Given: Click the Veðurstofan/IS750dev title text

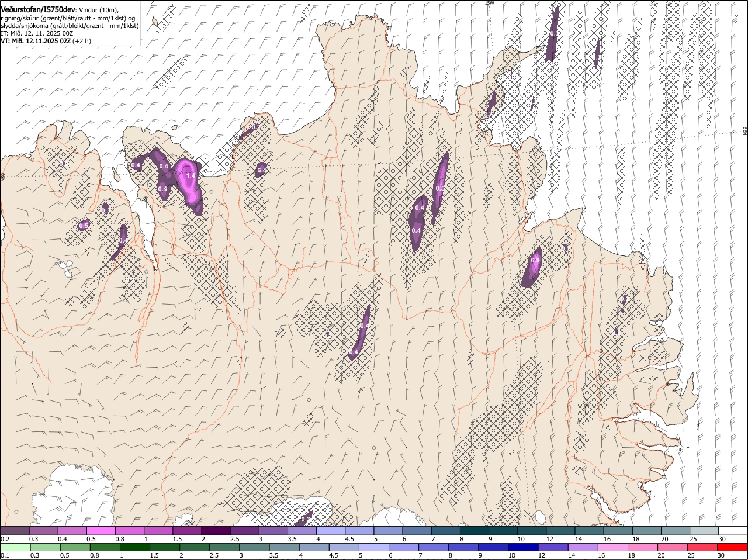Looking at the screenshot, I should pos(39,10).
